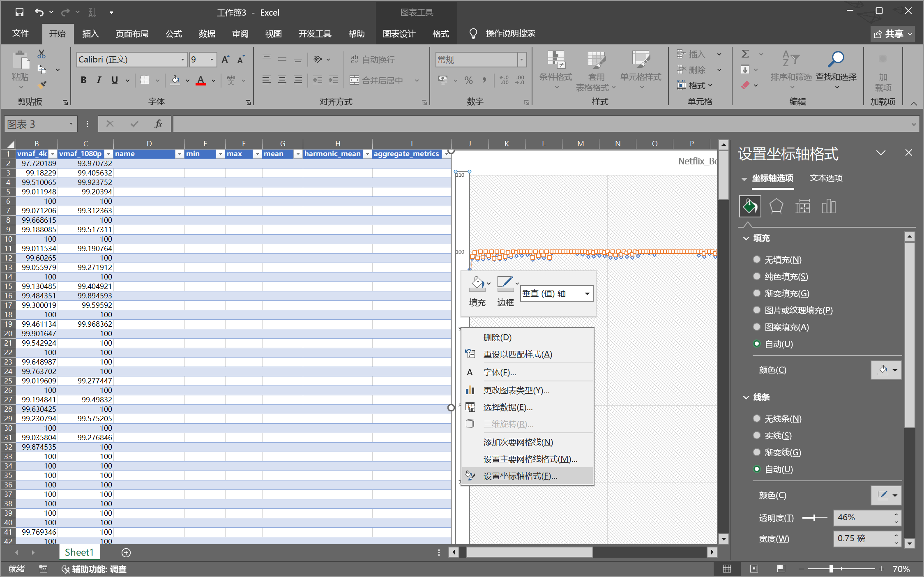Image resolution: width=924 pixels, height=577 pixels.
Task: Open fill color swatch picker in pane
Action: click(886, 370)
